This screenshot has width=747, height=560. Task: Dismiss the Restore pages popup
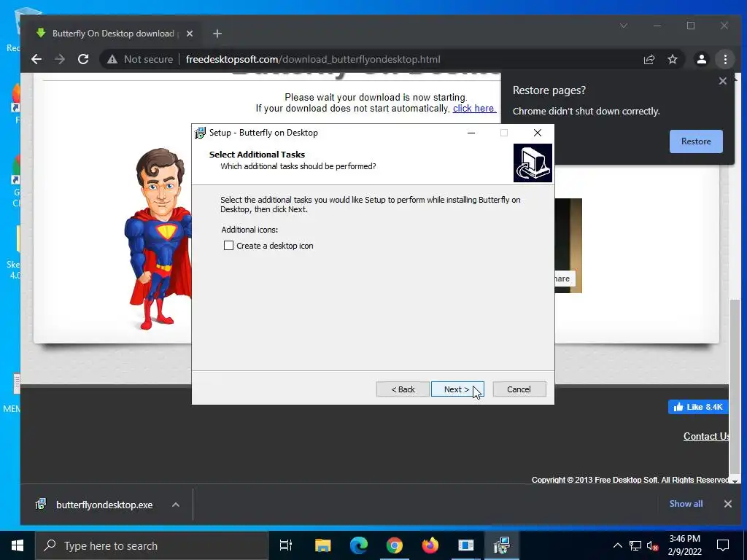pos(722,81)
